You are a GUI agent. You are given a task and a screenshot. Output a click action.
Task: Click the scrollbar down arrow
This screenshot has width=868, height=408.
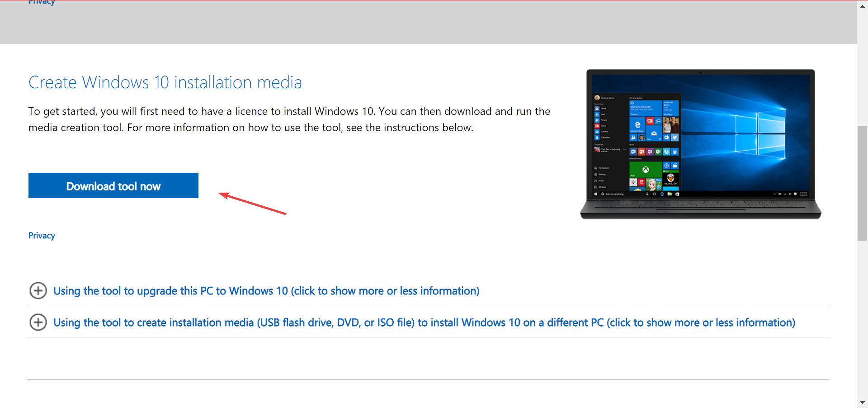(862, 402)
